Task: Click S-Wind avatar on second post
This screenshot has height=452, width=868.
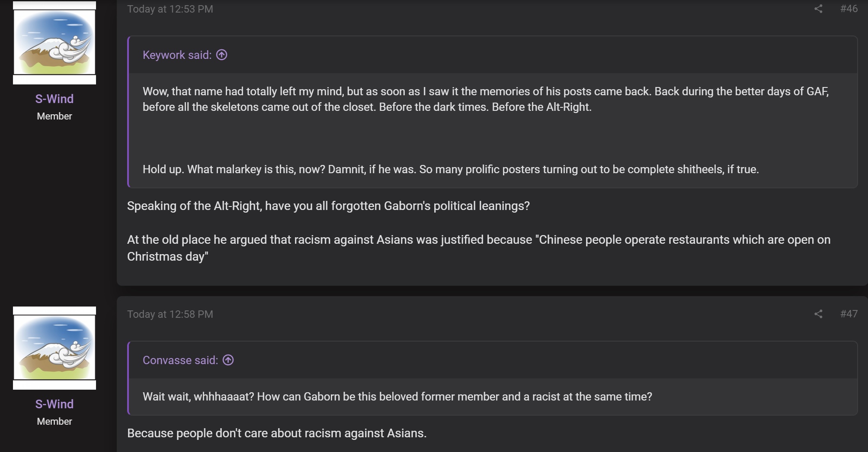Action: 54,348
